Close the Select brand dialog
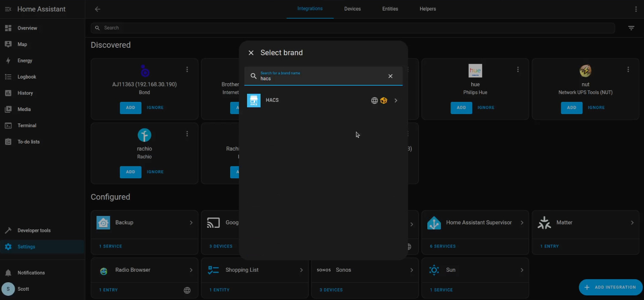 tap(251, 53)
